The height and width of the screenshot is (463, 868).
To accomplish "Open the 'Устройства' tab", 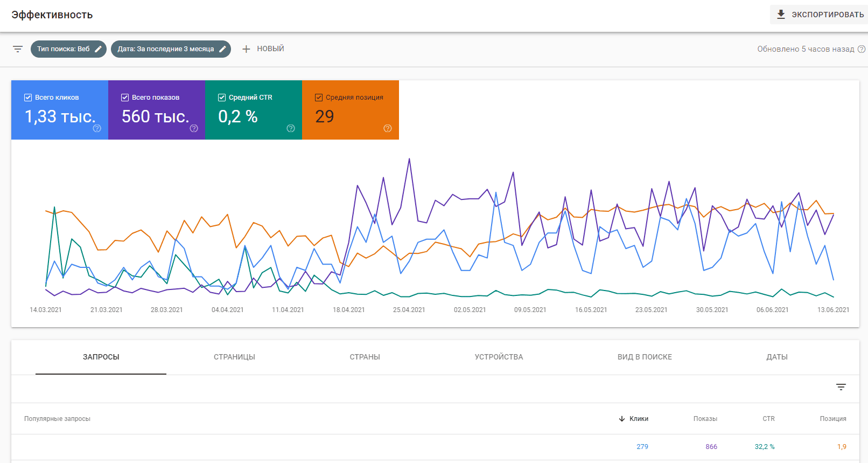I will tap(499, 357).
